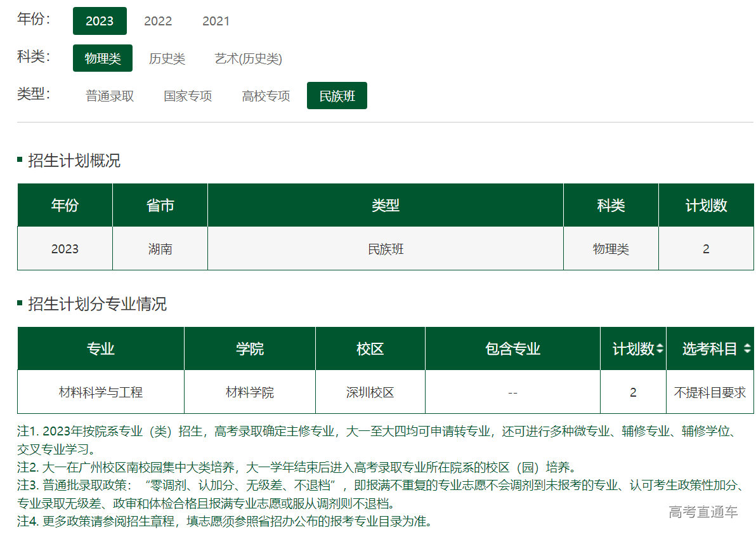Sort by 选考科目 column arrows
756x537 pixels.
(746, 348)
